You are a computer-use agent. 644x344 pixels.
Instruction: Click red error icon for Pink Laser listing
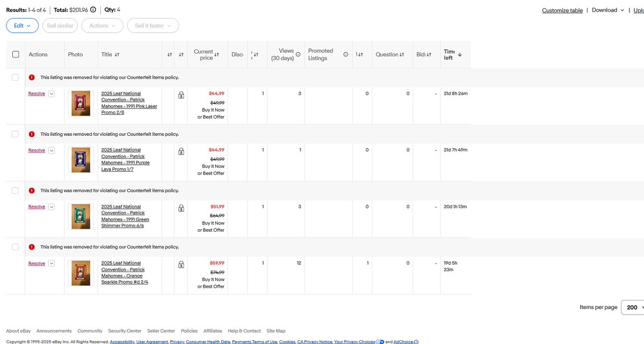(x=32, y=77)
